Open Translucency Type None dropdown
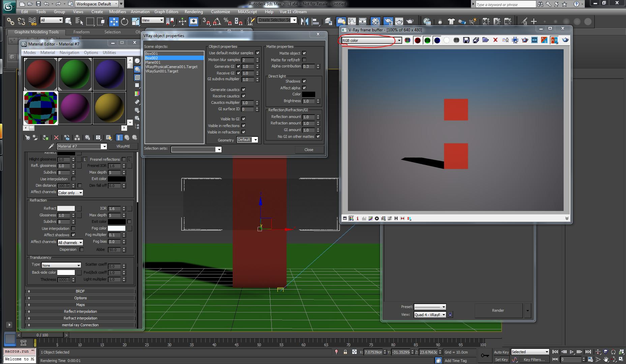Image resolution: width=626 pixels, height=364 pixels. pos(61,265)
